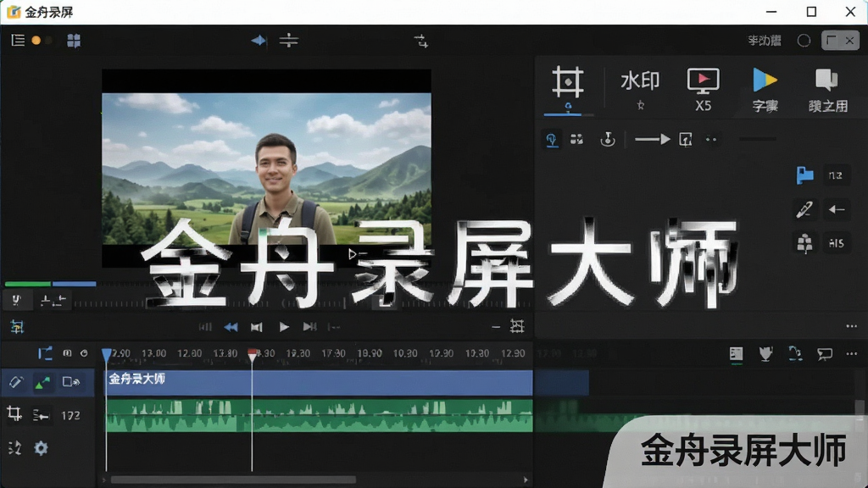Step back one frame
Image resolution: width=868 pixels, height=488 pixels.
pos(256,327)
